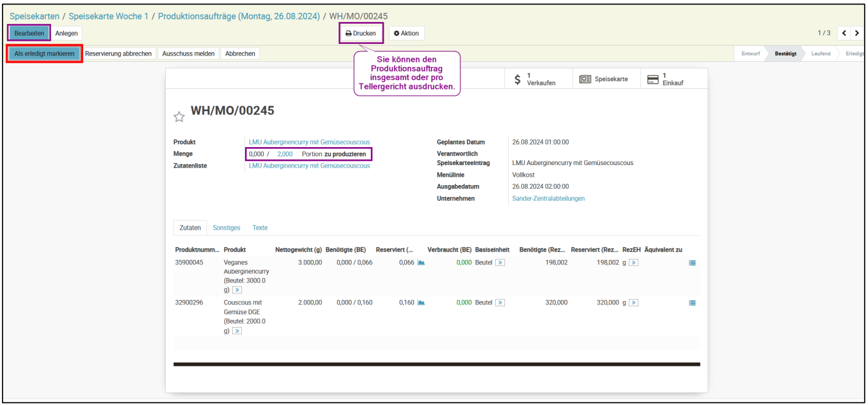The width and height of the screenshot is (868, 405).
Task: Go to the next record arrow
Action: pyautogui.click(x=856, y=33)
